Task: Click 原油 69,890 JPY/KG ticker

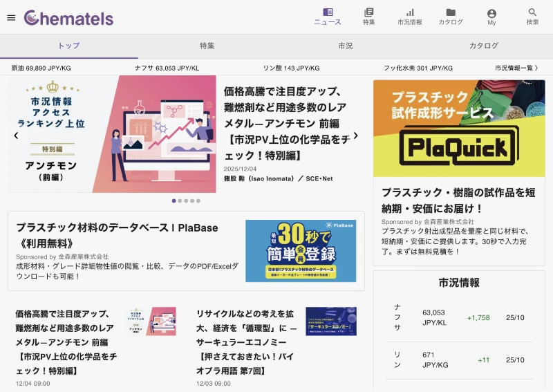Action: point(41,68)
